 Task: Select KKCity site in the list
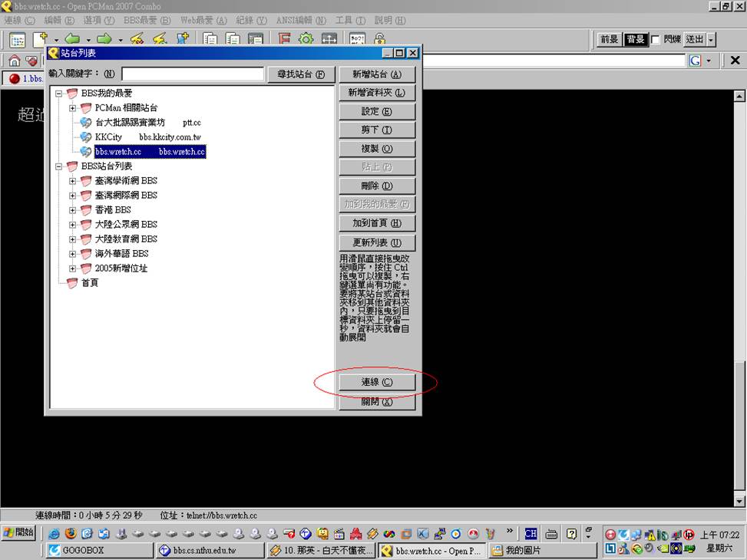point(108,137)
